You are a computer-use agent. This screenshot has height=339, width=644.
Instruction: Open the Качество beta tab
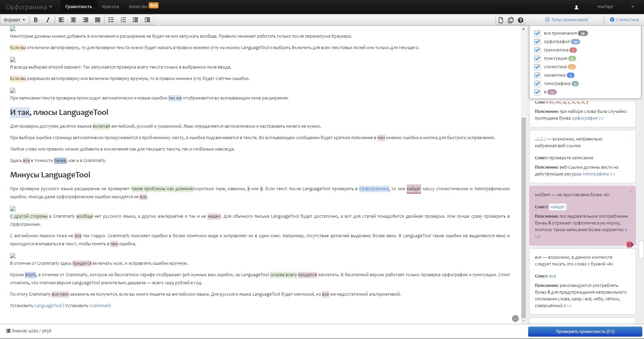143,7
